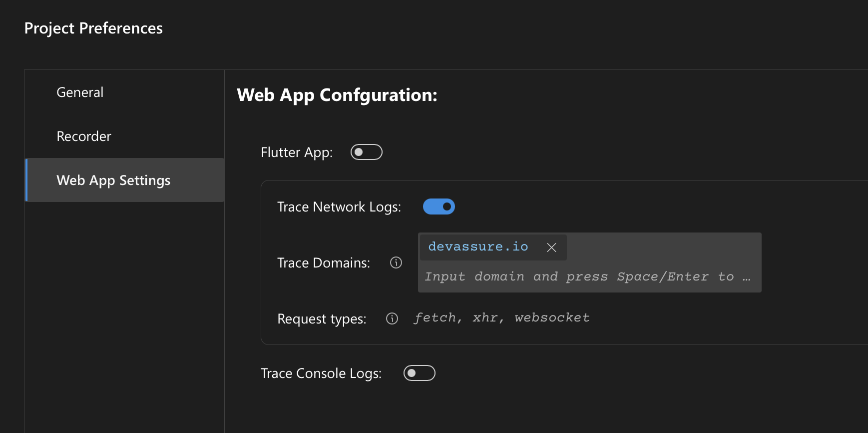Disable the Trace Network Logs switch
This screenshot has width=868, height=433.
pos(438,206)
